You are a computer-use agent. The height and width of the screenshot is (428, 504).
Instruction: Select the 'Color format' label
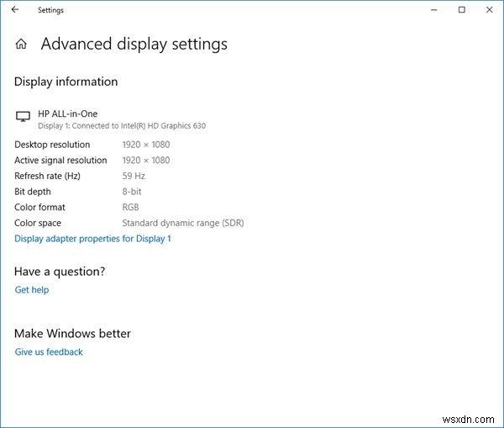tap(39, 207)
